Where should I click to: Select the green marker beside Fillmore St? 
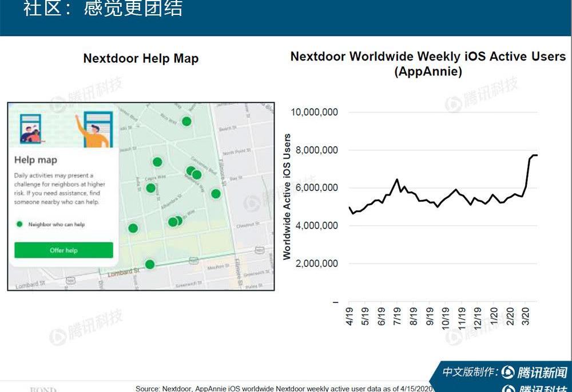click(216, 194)
